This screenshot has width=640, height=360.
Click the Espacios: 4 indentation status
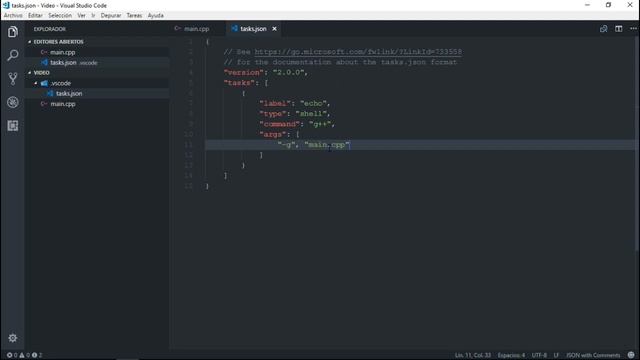511,355
